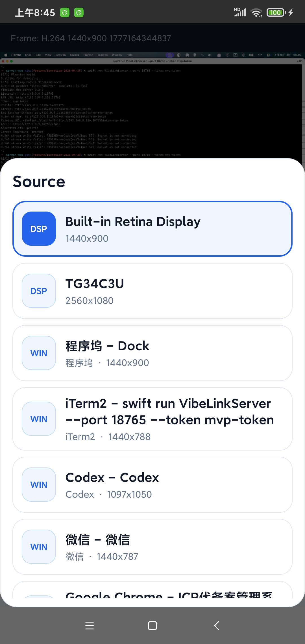Select 程序坞 – Dock window source
Viewport: 305px width, 644px height.
pyautogui.click(x=152, y=353)
